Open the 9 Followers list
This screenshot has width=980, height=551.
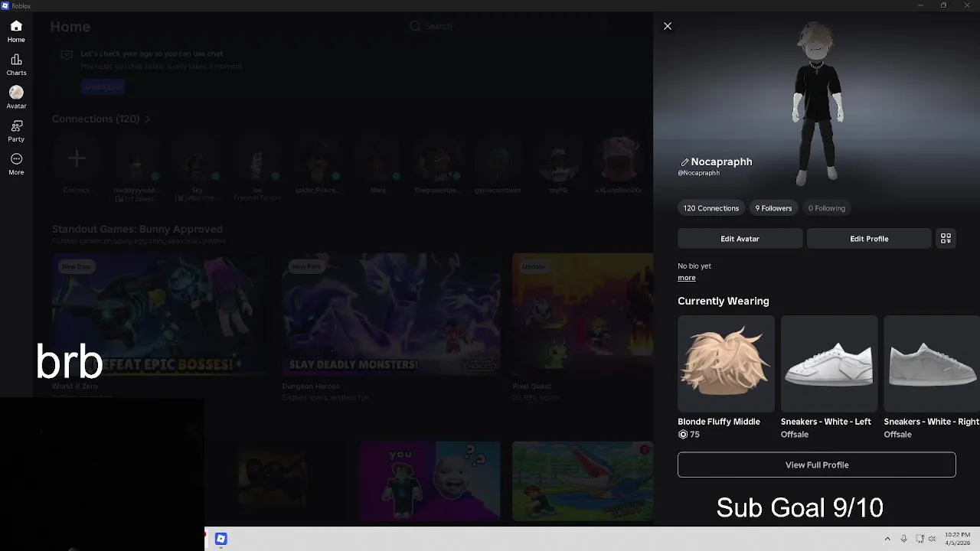(x=773, y=208)
